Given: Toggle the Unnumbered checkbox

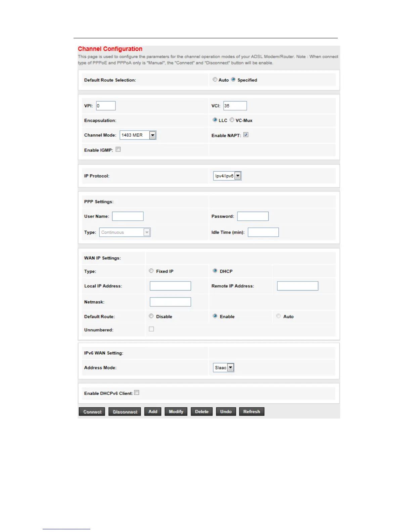Looking at the screenshot, I should pyautogui.click(x=151, y=329).
